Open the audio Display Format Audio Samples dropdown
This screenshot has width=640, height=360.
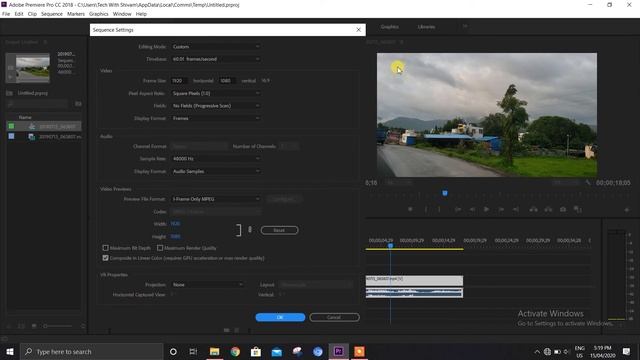click(x=216, y=171)
